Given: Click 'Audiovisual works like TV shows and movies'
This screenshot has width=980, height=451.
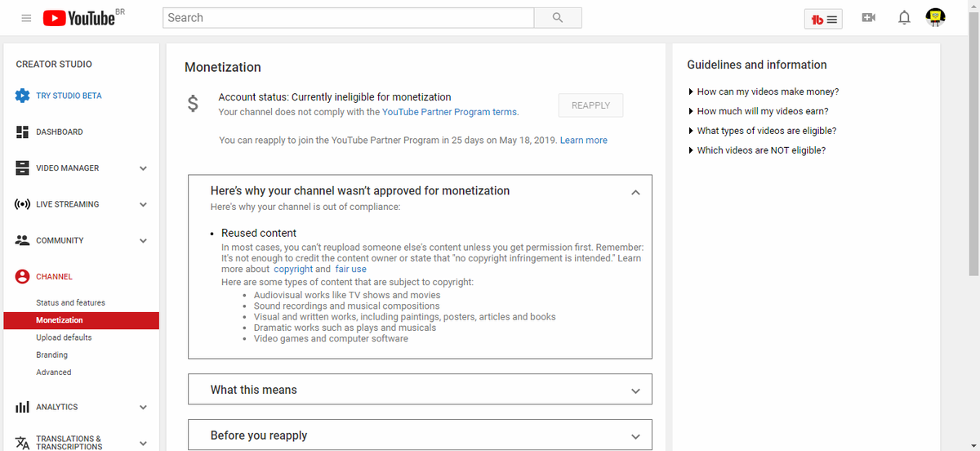Looking at the screenshot, I should click(x=347, y=295).
